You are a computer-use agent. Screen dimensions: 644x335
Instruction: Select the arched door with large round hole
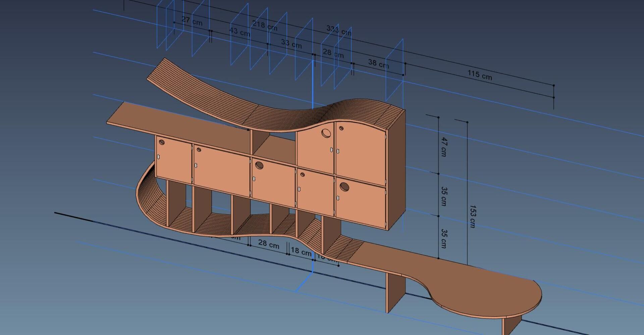[x=316, y=148]
